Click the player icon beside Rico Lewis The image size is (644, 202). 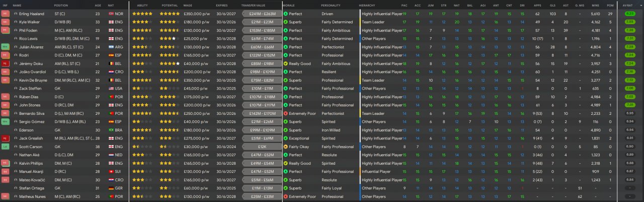click(16, 39)
